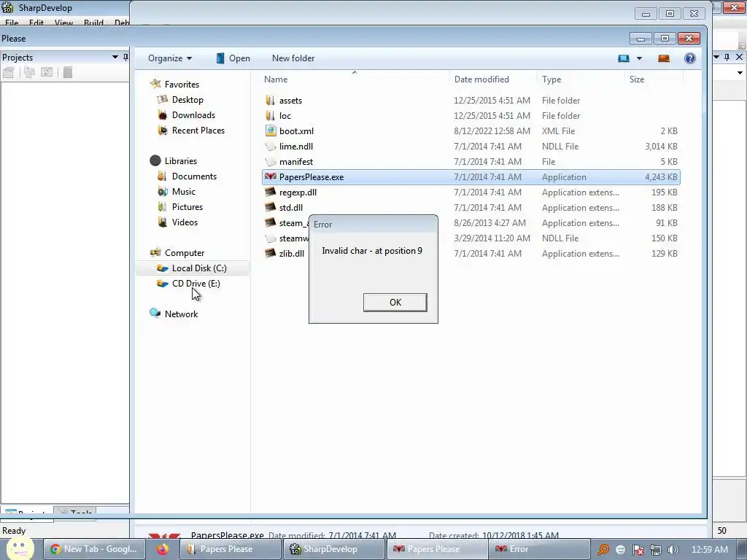The width and height of the screenshot is (747, 560).
Task: Click the PapersPlease.exe application icon
Action: click(271, 176)
